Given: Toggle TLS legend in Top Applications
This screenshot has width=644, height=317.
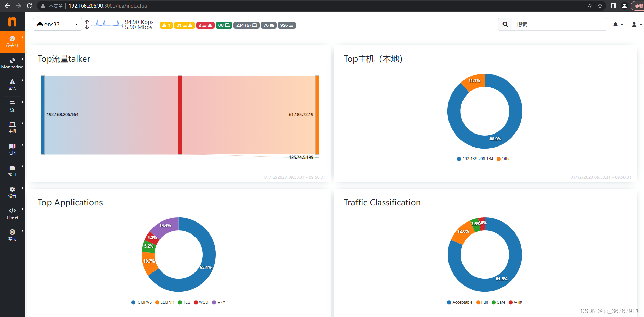Looking at the screenshot, I should (x=184, y=302).
